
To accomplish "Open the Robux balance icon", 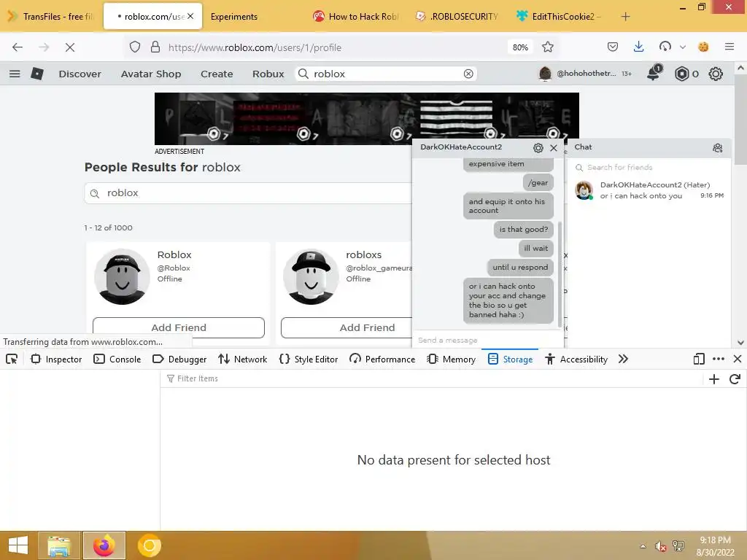I will [x=682, y=74].
